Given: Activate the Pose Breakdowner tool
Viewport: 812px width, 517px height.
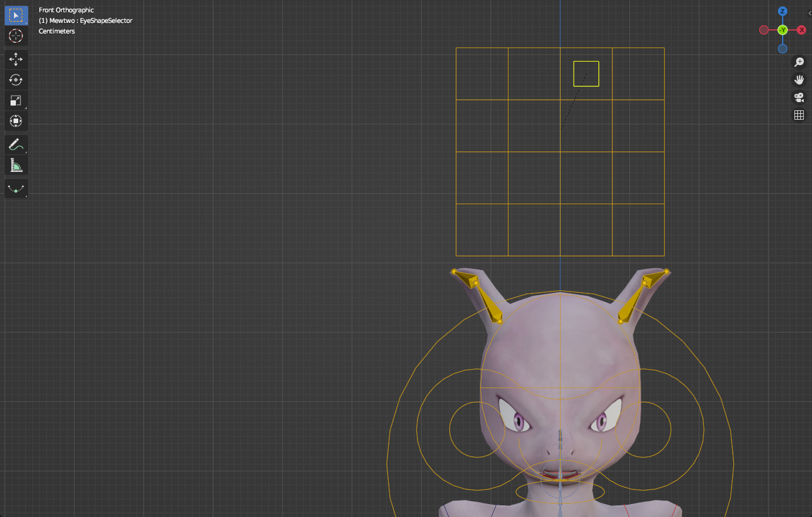Looking at the screenshot, I should pos(16,188).
